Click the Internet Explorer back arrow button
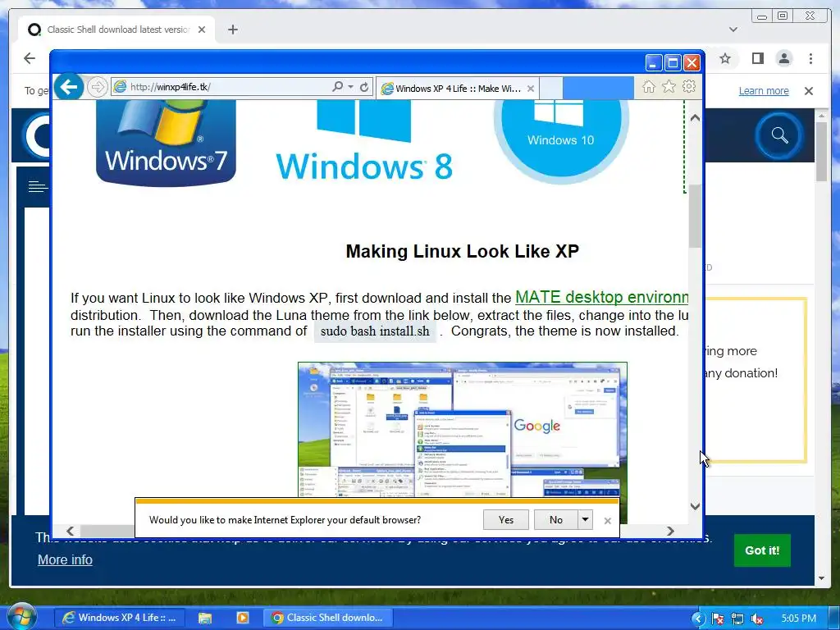The width and height of the screenshot is (840, 630). [x=69, y=86]
